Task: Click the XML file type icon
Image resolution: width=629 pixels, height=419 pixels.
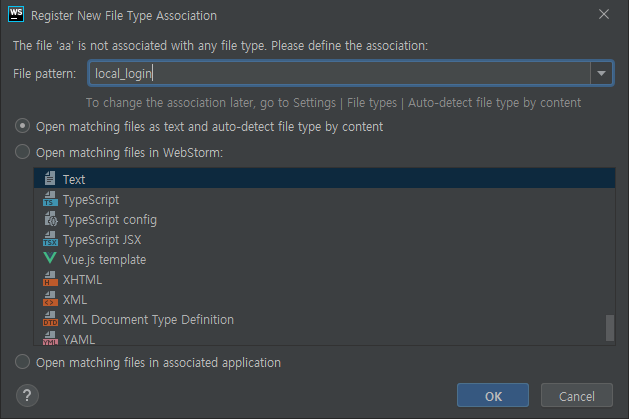Action: tap(50, 299)
